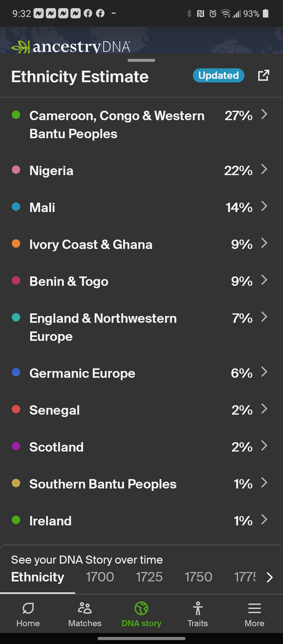Expand the Mali 14% chevron
The height and width of the screenshot is (644, 283).
264,206
